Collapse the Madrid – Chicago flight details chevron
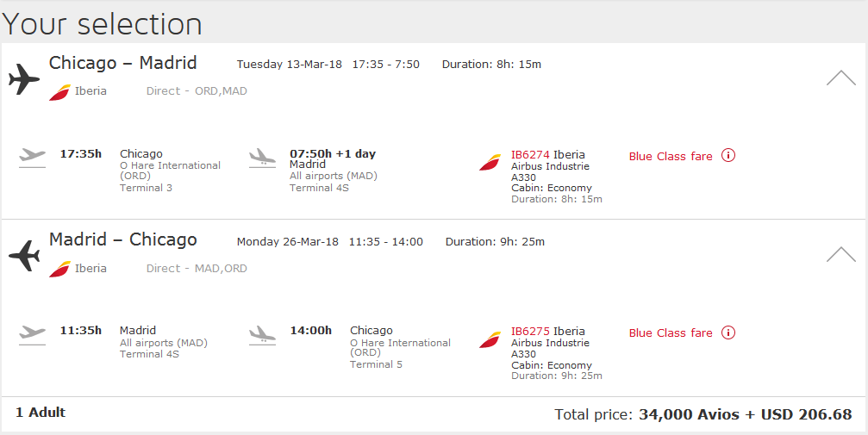Image resolution: width=868 pixels, height=435 pixels. pyautogui.click(x=841, y=255)
